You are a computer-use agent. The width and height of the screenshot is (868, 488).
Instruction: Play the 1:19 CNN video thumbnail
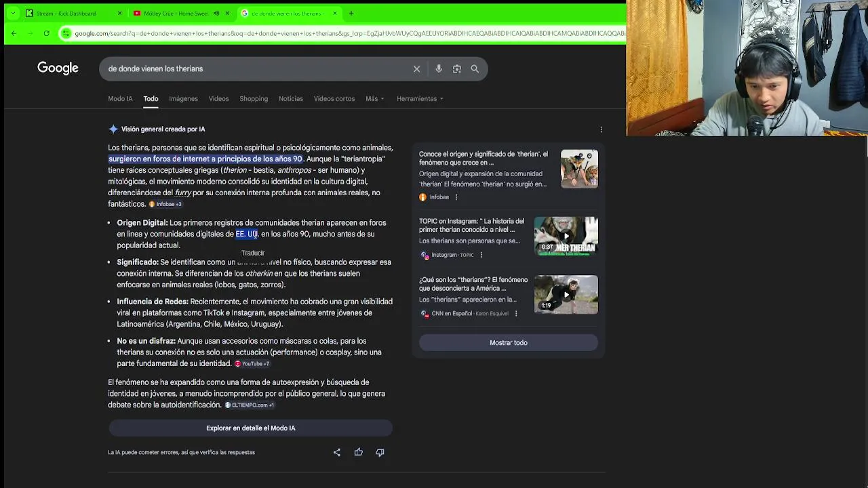click(566, 294)
